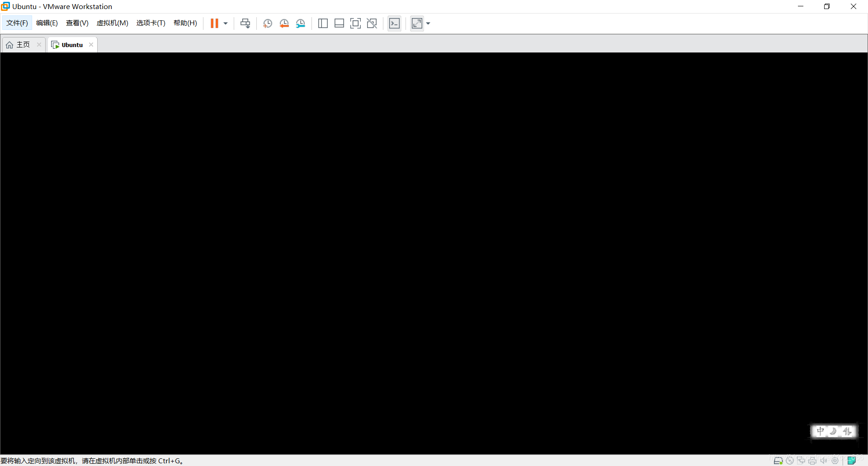Click the Ctrl+G input hint in the status bar

pos(92,461)
